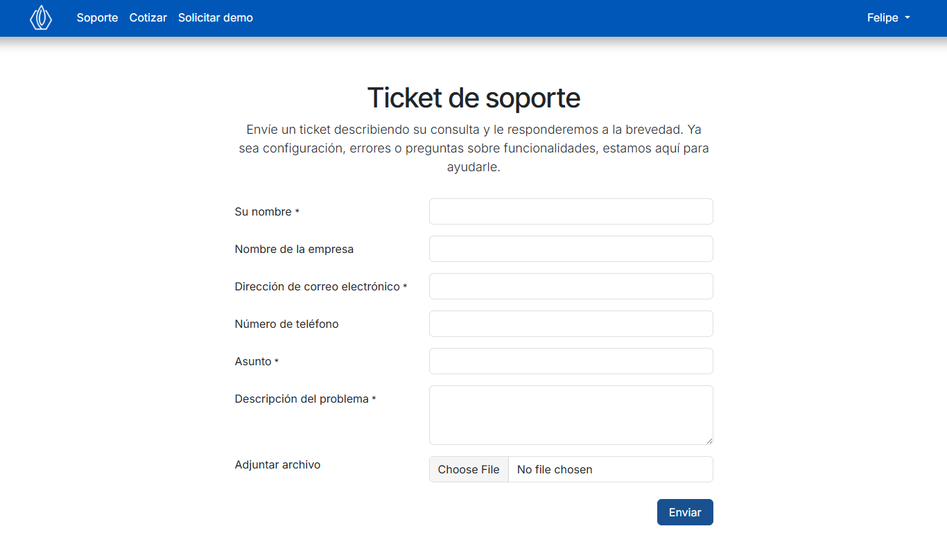
Task: Click the Nombre de la empresa field
Action: [x=571, y=249]
